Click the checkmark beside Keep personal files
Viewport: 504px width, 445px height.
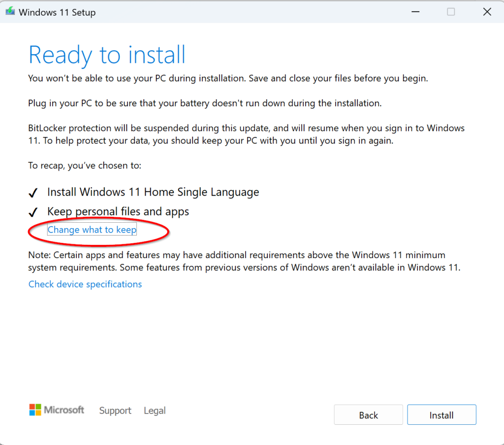(33, 212)
